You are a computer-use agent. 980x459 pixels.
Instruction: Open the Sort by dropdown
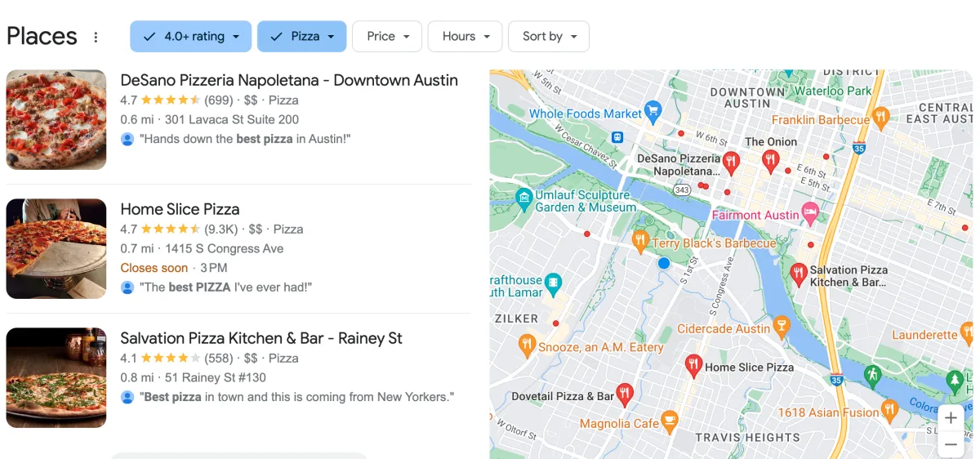click(549, 36)
